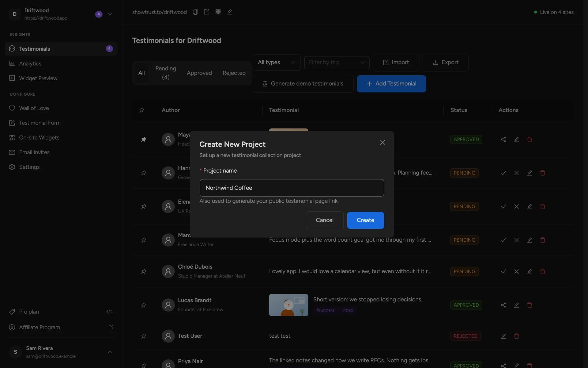Open the Driftwood project switcher chevron
The width and height of the screenshot is (588, 368).
(110, 14)
